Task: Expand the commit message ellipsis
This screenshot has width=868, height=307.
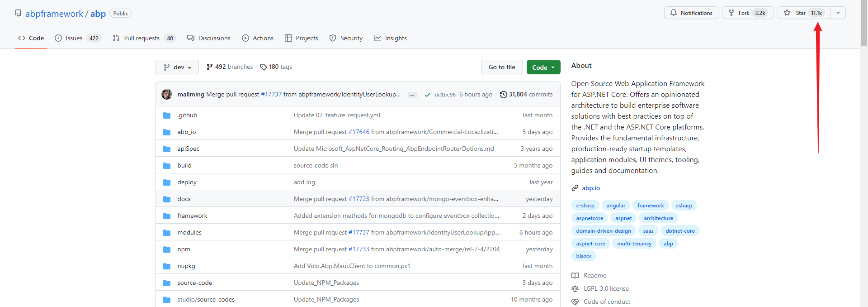Action: click(x=412, y=95)
